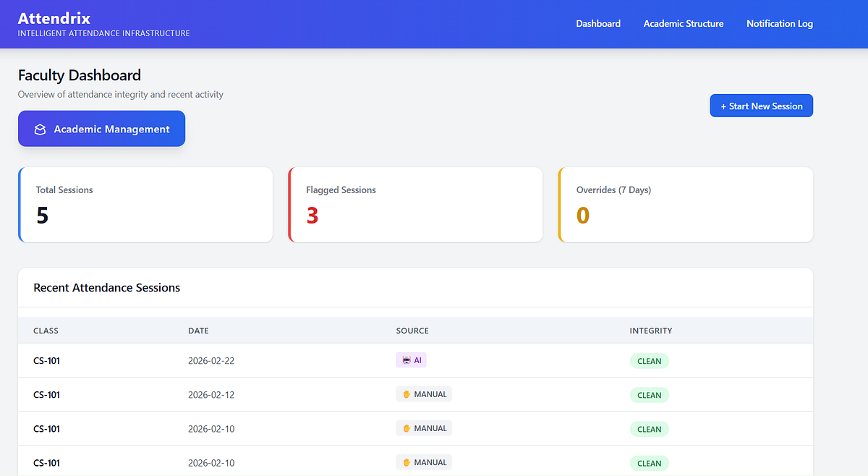
Task: Click the robot icon in AI source badge
Action: [406, 360]
